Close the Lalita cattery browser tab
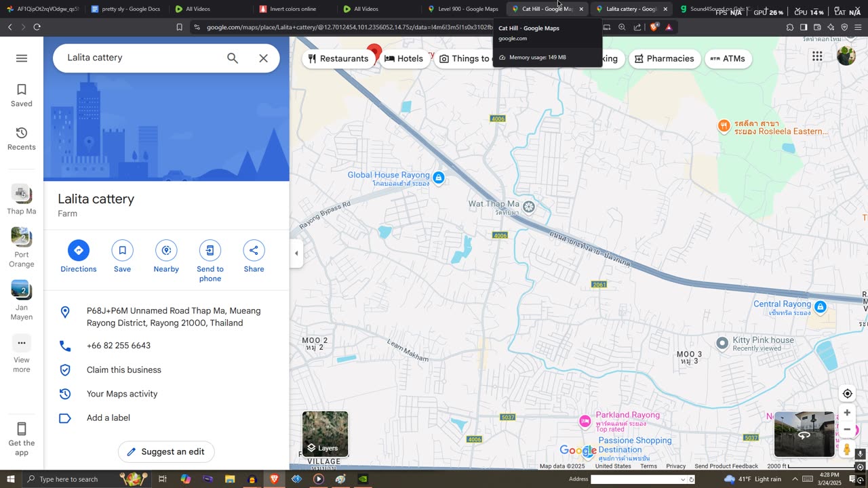This screenshot has width=868, height=488. 665,9
